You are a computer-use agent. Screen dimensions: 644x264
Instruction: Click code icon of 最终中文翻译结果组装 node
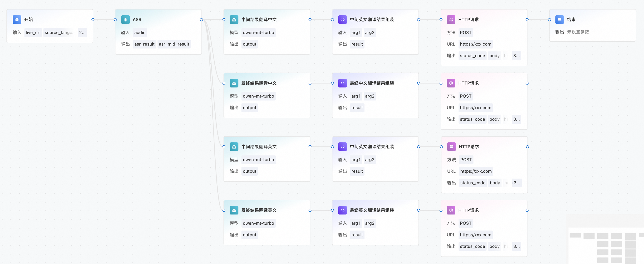pyautogui.click(x=342, y=83)
